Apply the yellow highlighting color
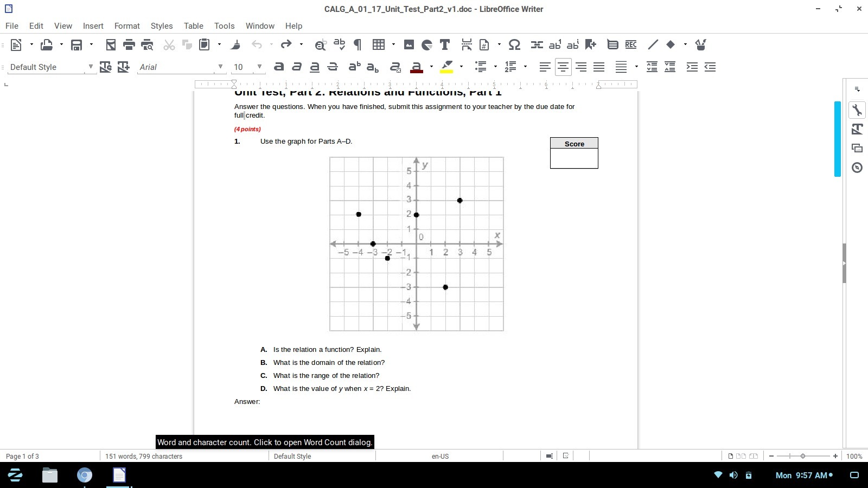868x488 pixels. click(x=446, y=67)
